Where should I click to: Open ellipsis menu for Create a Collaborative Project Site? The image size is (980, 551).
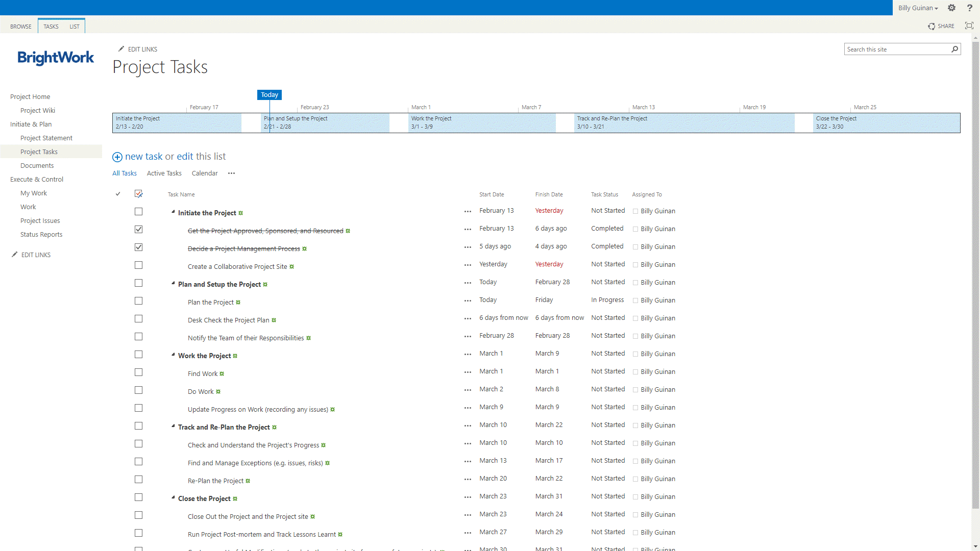tap(468, 265)
